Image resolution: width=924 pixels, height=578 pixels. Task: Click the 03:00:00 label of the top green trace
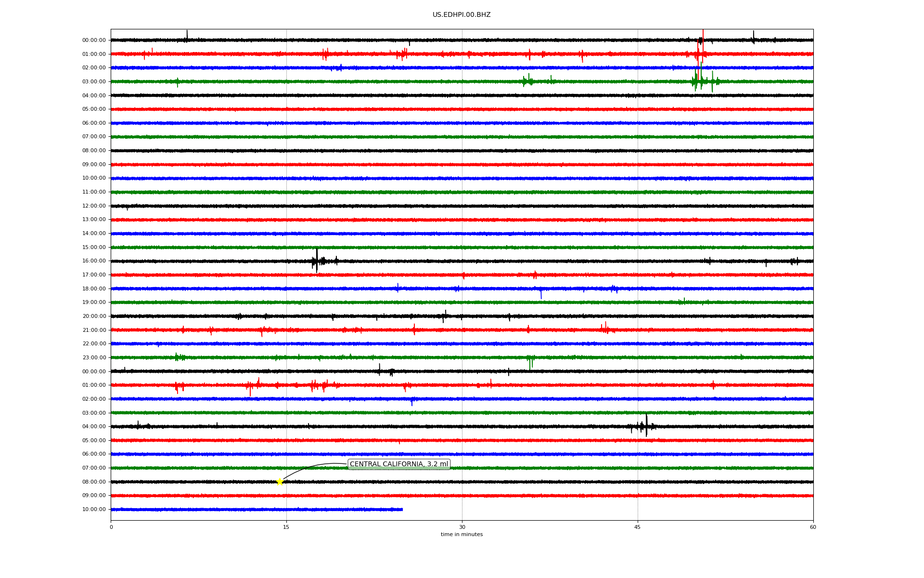click(x=94, y=82)
